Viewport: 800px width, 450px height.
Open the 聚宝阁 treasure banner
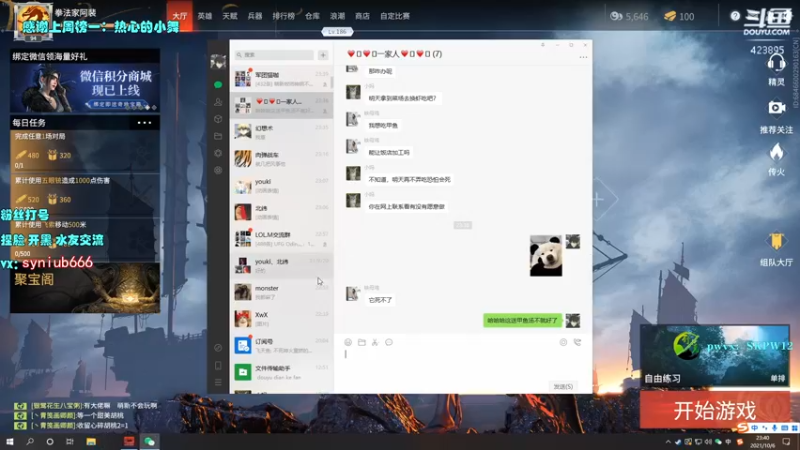pyautogui.click(x=85, y=287)
